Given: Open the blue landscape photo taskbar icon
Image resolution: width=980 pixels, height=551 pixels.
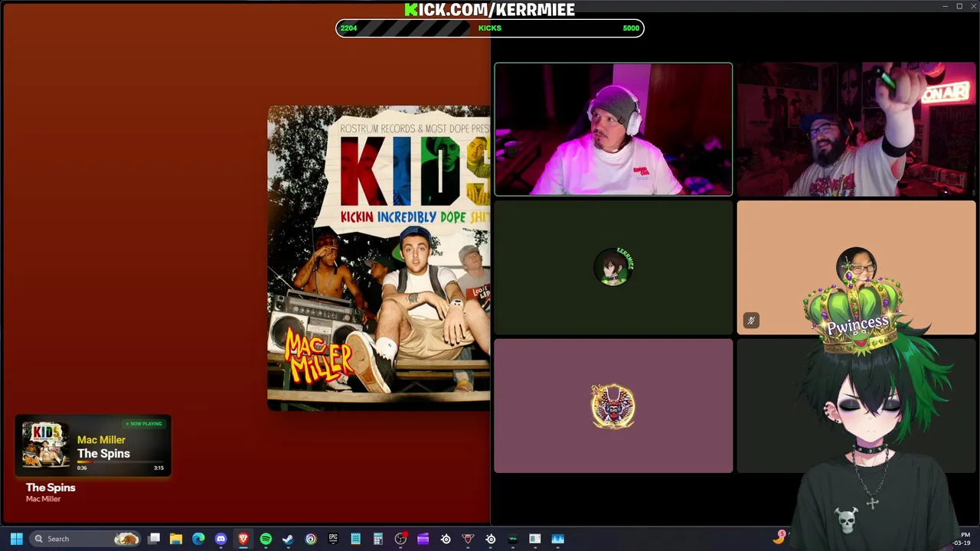Looking at the screenshot, I should pos(557,539).
